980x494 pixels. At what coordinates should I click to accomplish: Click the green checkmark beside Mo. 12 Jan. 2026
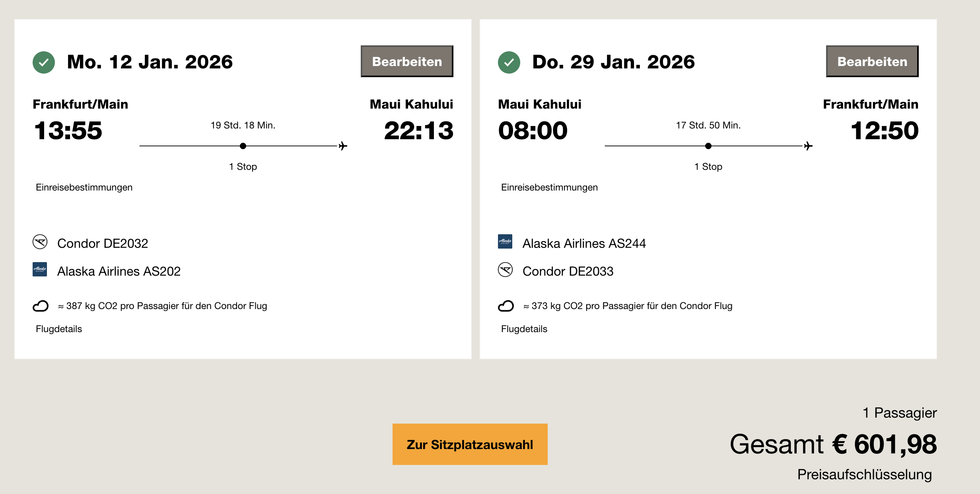click(x=44, y=62)
